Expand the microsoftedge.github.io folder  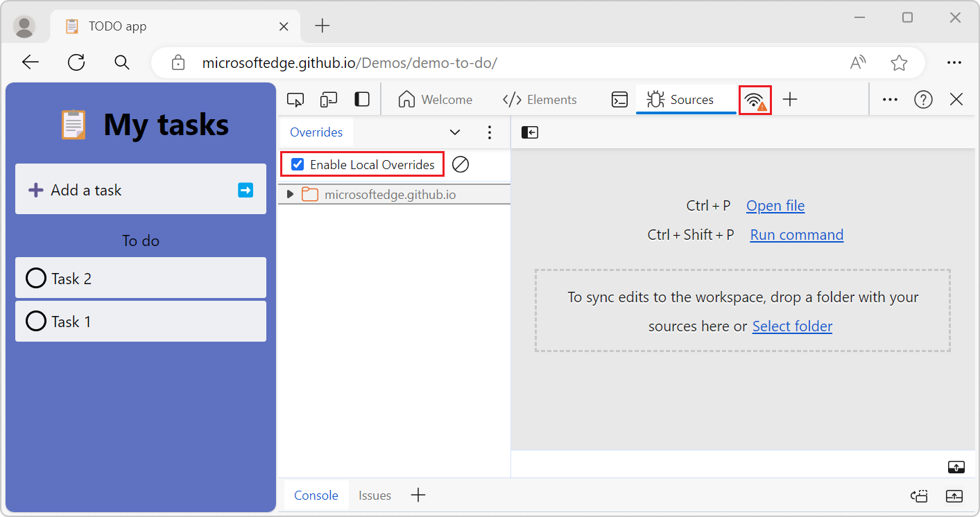(290, 194)
